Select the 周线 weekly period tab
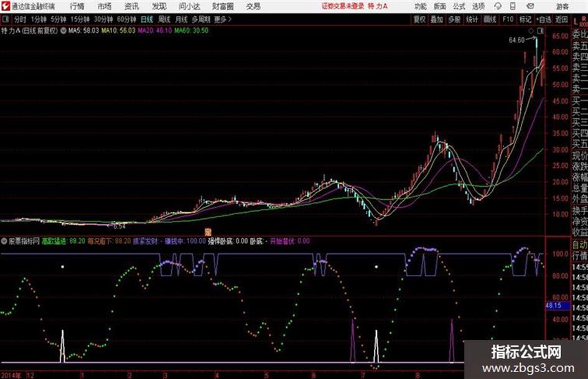The width and height of the screenshot is (588, 379). (164, 19)
